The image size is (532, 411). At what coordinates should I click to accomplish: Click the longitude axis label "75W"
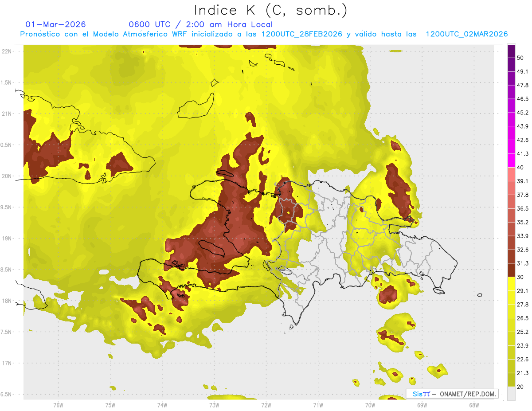pos(110,405)
